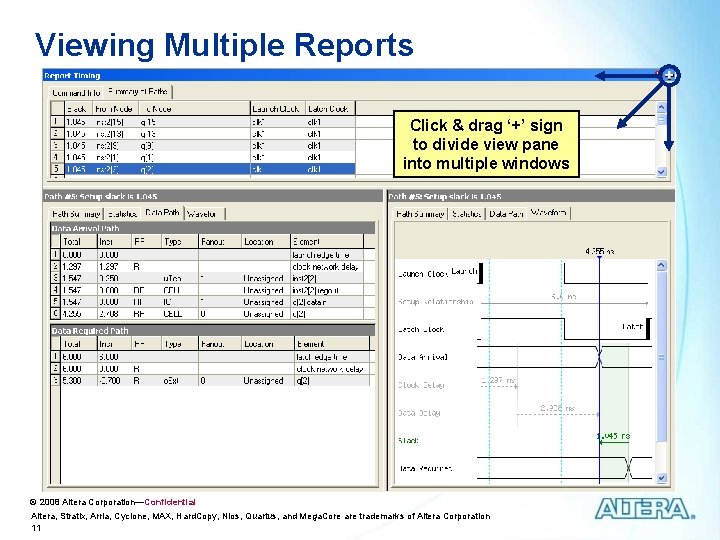The height and width of the screenshot is (540, 720).
Task: Click the Total header in Data Arrival Path table
Action: pos(79,242)
